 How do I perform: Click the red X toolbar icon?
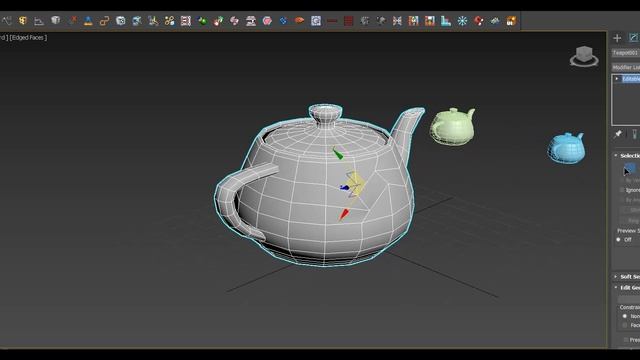pos(73,20)
